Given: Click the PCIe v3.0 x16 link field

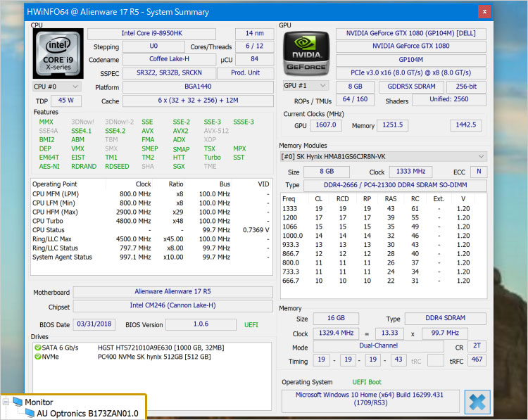Looking at the screenshot, I should [x=411, y=72].
